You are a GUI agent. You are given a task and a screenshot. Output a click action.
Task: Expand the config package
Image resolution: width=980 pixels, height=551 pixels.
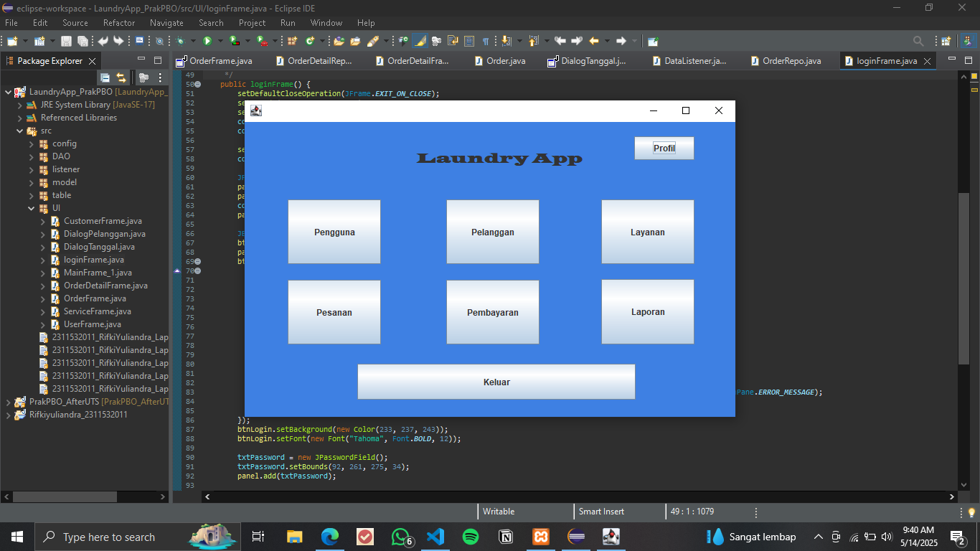(x=32, y=143)
